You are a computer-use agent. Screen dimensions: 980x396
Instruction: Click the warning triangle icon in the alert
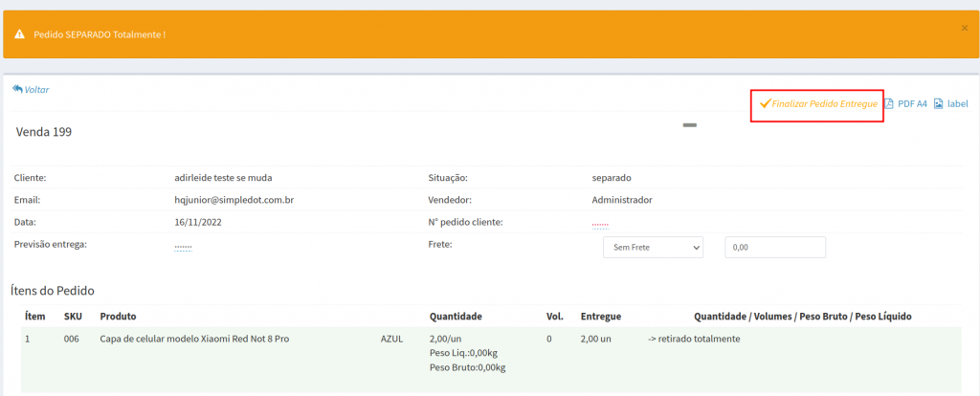pos(19,34)
